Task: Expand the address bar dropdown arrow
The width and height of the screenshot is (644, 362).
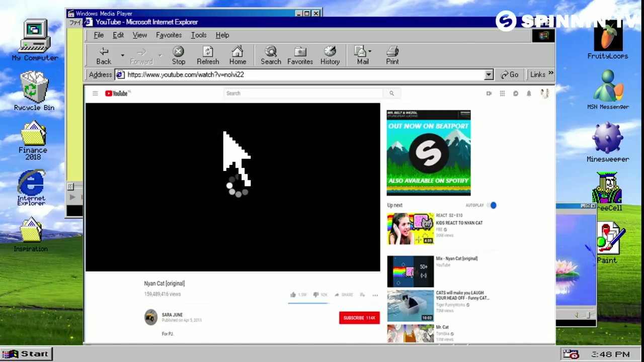Action: coord(488,75)
